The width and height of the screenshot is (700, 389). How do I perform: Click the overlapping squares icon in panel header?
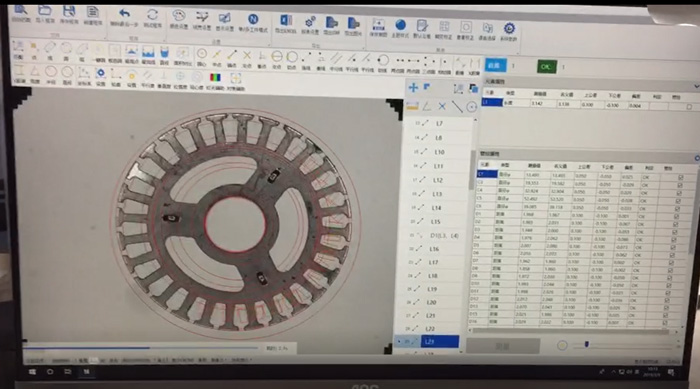[x=473, y=89]
